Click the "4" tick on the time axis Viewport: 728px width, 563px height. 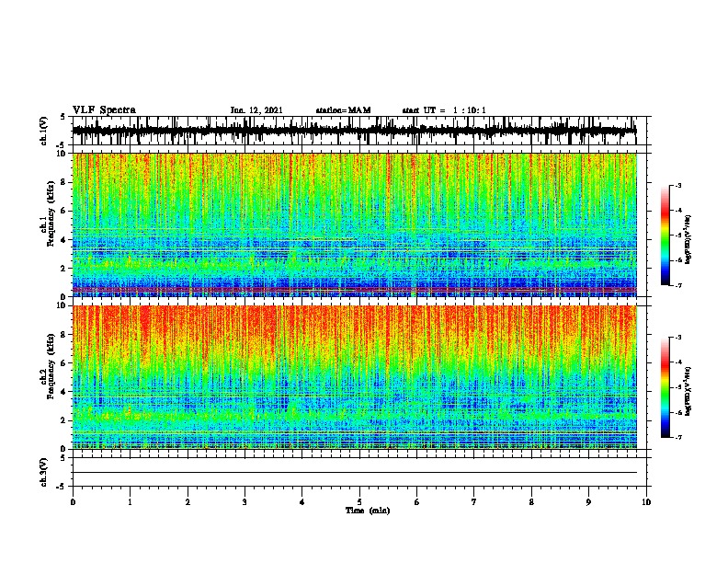pos(302,502)
